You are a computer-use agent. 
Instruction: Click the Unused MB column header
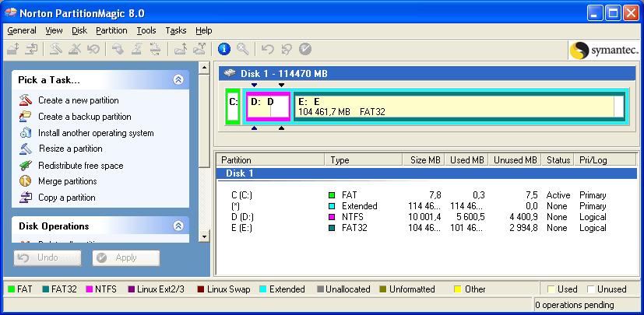pos(515,160)
